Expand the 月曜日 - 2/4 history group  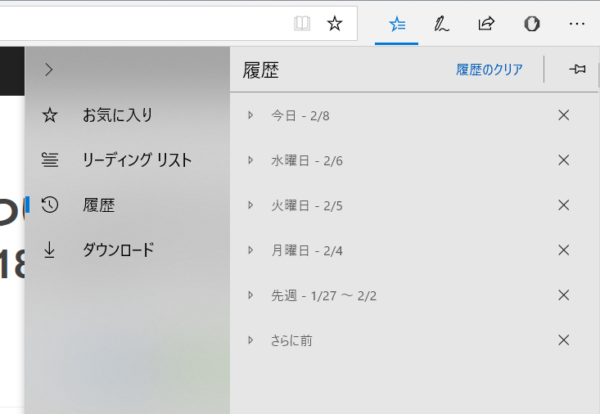(x=251, y=250)
